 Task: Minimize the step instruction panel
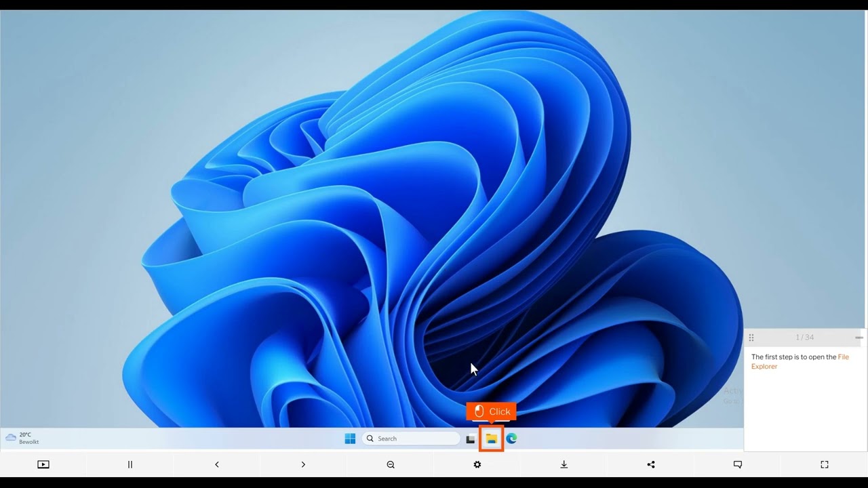tap(859, 337)
